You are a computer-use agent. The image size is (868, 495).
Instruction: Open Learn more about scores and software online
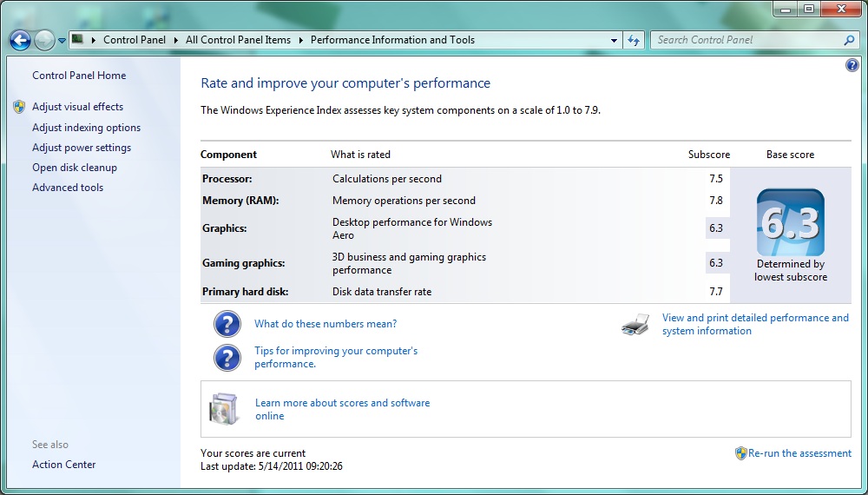[342, 409]
